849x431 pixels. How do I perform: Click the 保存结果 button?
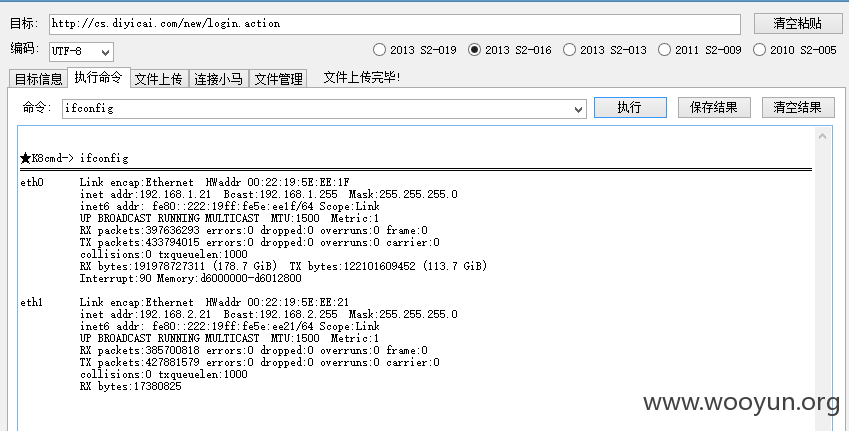click(714, 107)
